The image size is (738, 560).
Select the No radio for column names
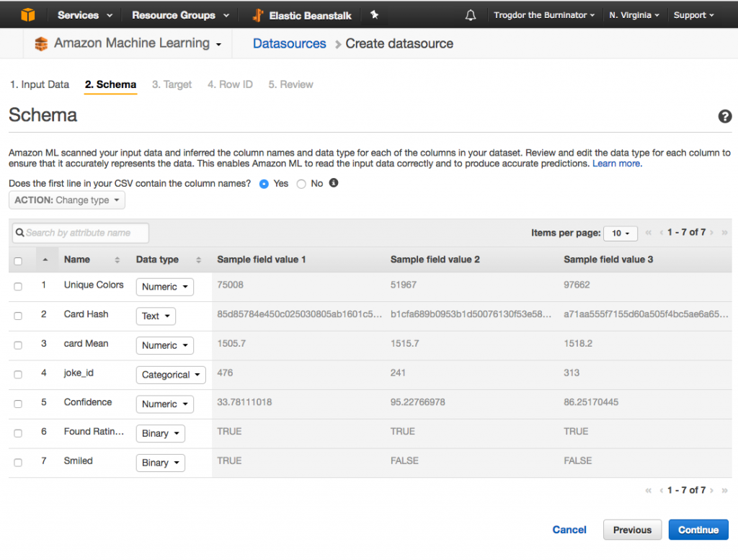[x=301, y=184]
